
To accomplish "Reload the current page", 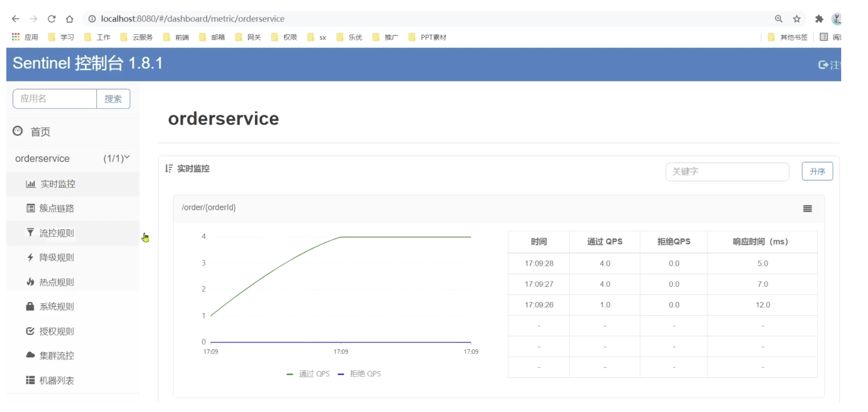I will point(52,19).
